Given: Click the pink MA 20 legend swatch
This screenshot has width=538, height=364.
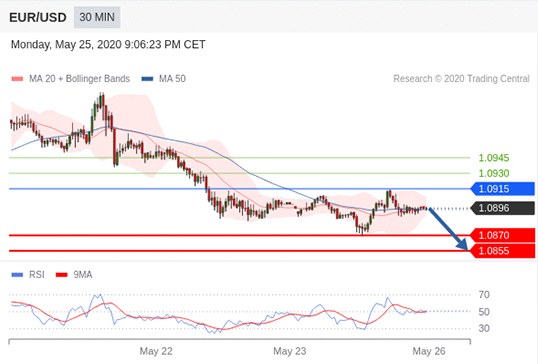Looking at the screenshot, I should coord(17,79).
